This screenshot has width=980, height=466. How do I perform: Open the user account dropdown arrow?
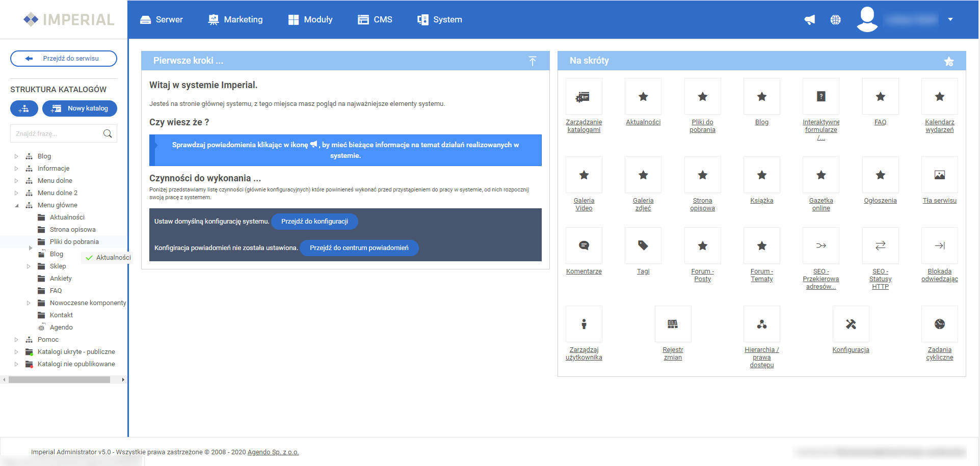(950, 19)
